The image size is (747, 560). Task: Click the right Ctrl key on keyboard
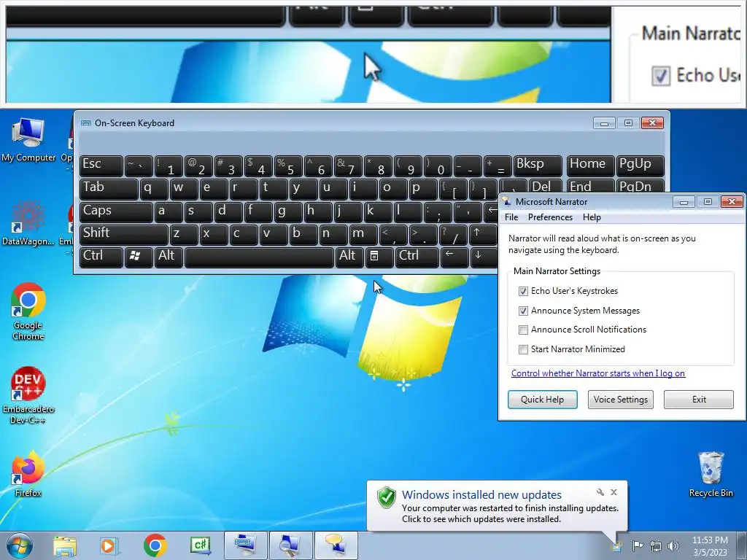[417, 257]
